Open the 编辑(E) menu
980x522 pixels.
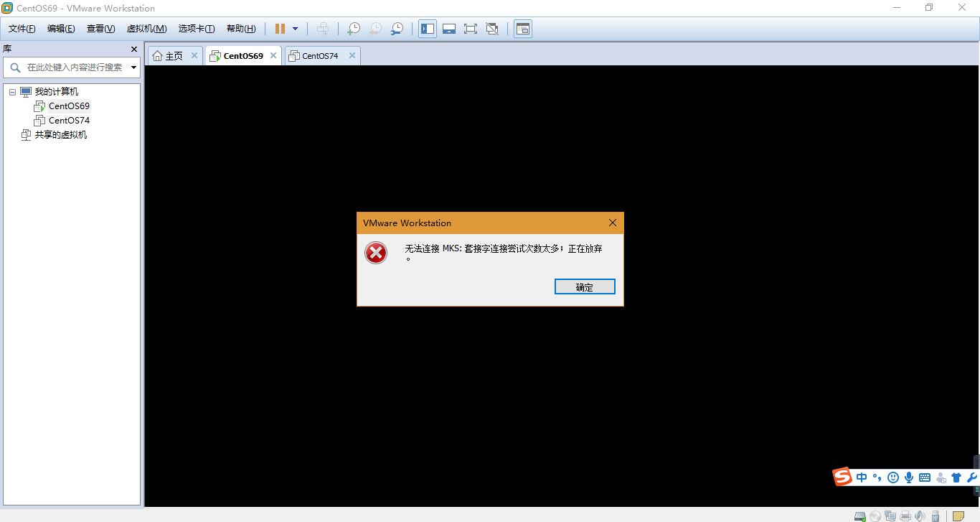pos(61,29)
